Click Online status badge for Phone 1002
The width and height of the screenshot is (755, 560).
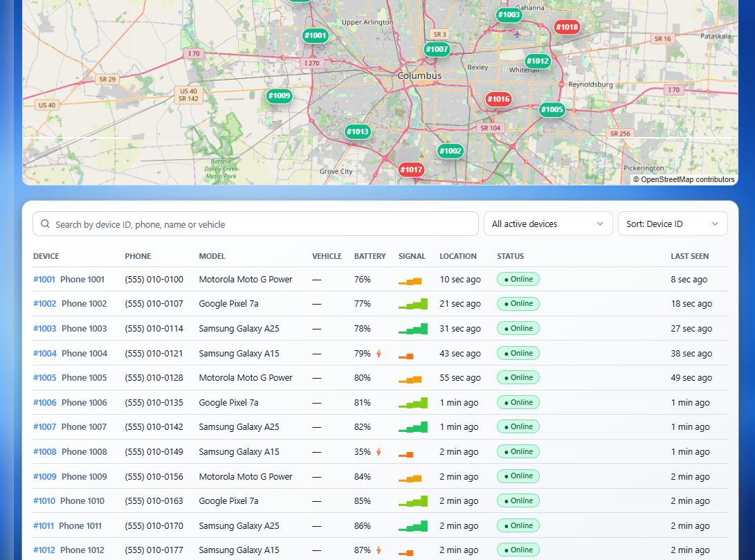point(518,304)
